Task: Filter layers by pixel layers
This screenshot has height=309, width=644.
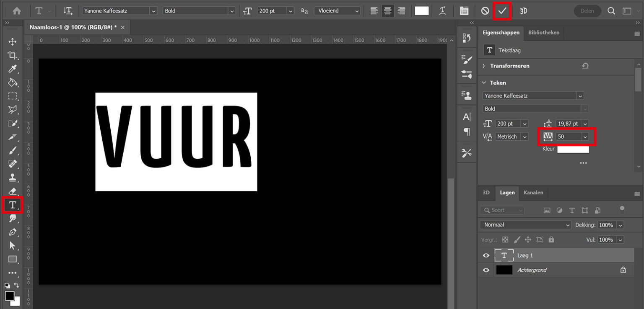Action: coord(547,210)
